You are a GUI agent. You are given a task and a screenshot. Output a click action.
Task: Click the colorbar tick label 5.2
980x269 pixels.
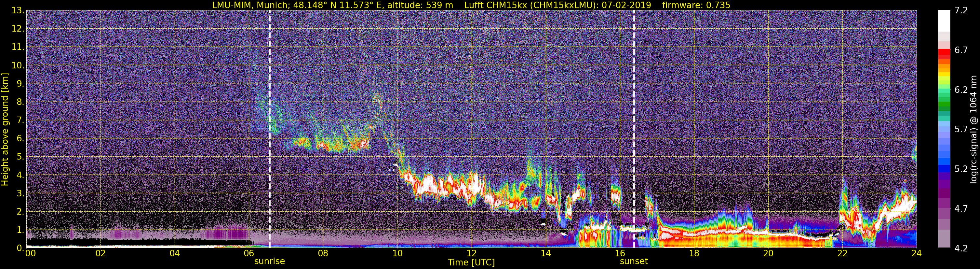[961, 169]
